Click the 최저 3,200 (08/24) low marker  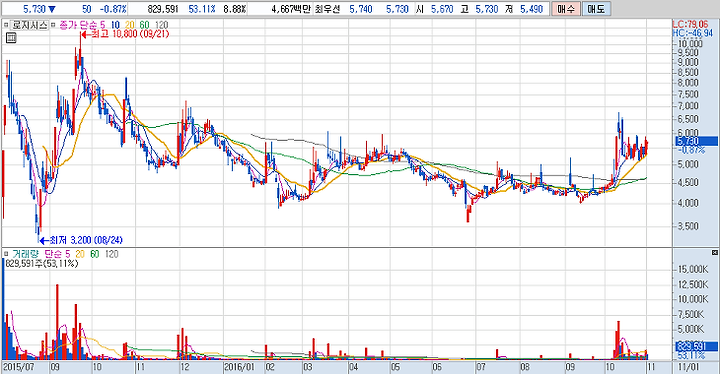tap(81, 240)
